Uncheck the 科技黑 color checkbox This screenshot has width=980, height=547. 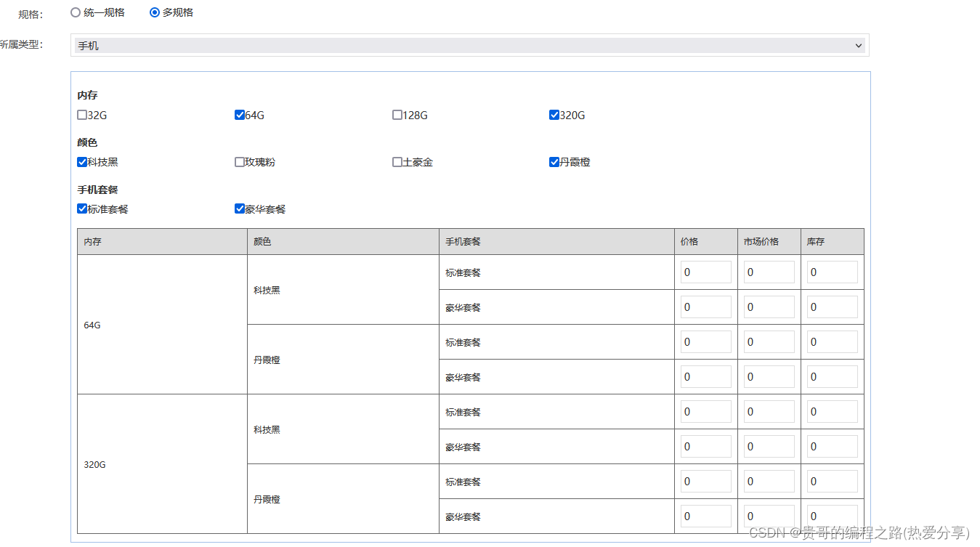click(x=82, y=162)
